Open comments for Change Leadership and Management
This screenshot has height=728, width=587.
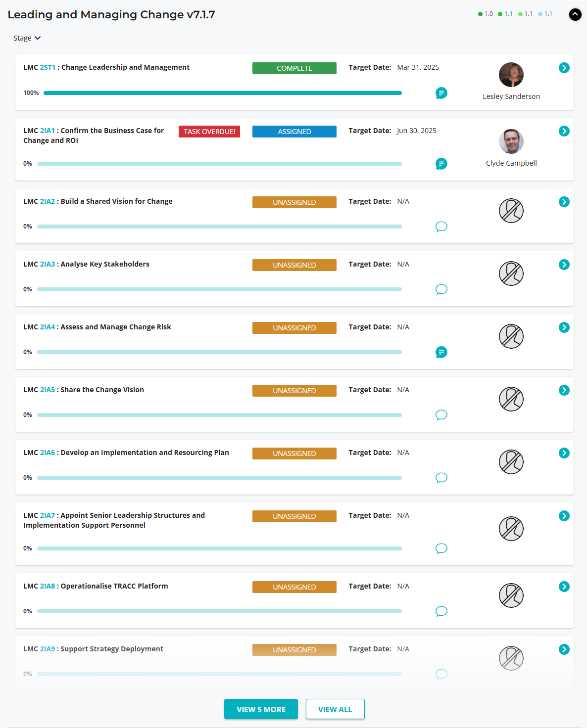[441, 93]
